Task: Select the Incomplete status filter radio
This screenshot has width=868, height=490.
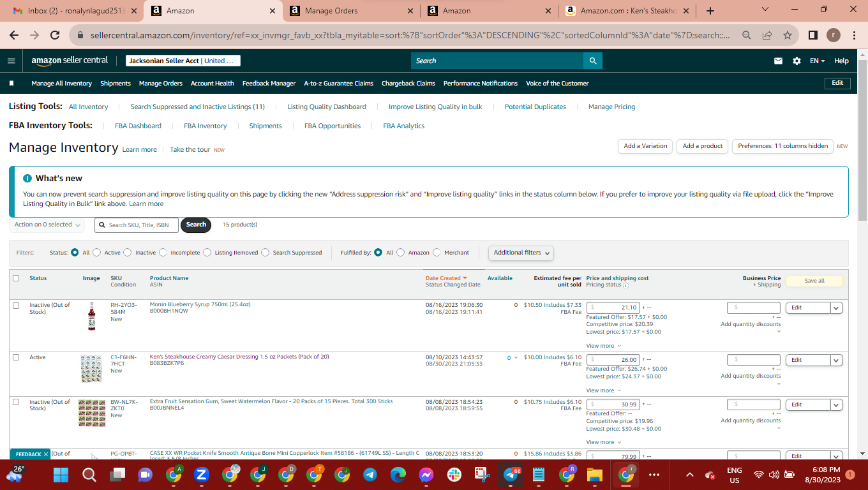Action: pyautogui.click(x=163, y=253)
